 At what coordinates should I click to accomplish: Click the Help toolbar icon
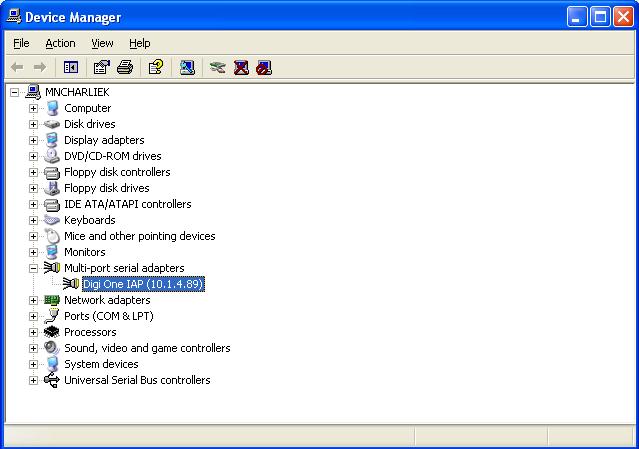coord(155,68)
